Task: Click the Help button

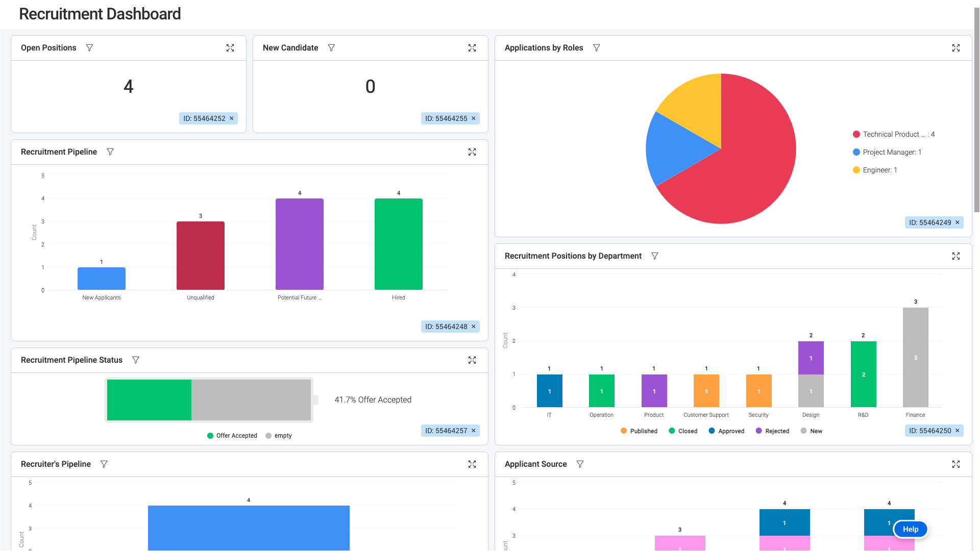Action: point(910,529)
